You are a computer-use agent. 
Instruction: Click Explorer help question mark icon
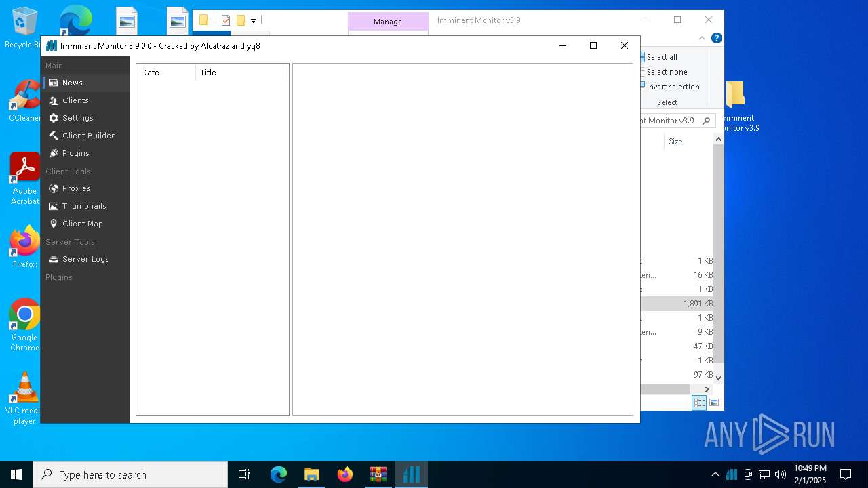tap(716, 38)
